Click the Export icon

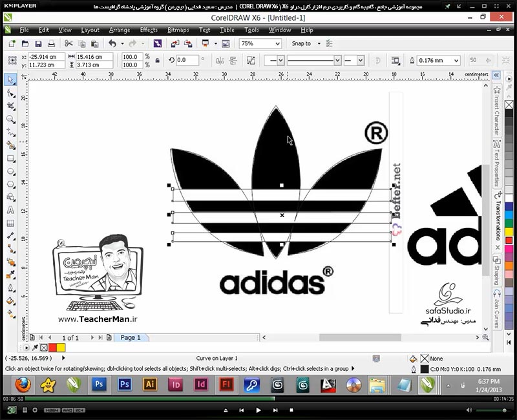click(x=188, y=43)
